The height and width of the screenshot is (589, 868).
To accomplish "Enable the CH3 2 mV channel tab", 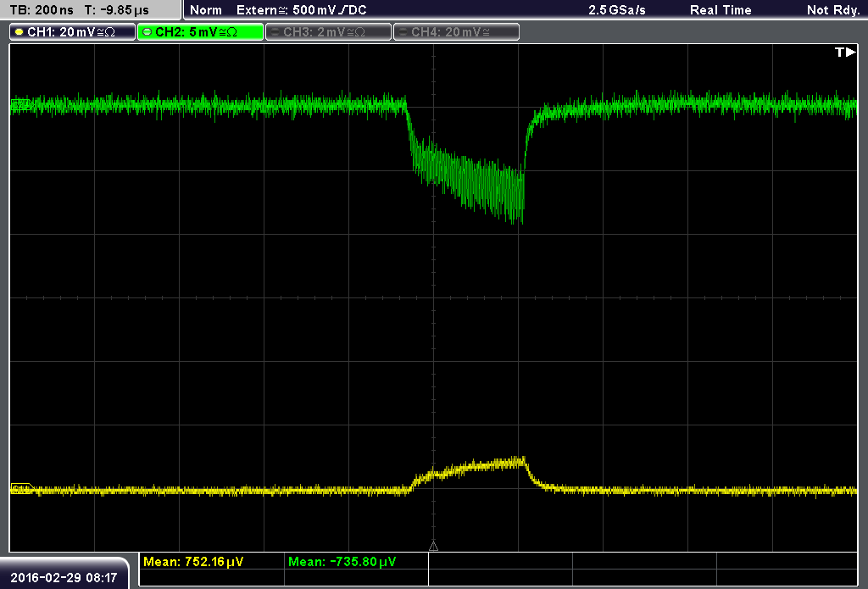I will (328, 32).
